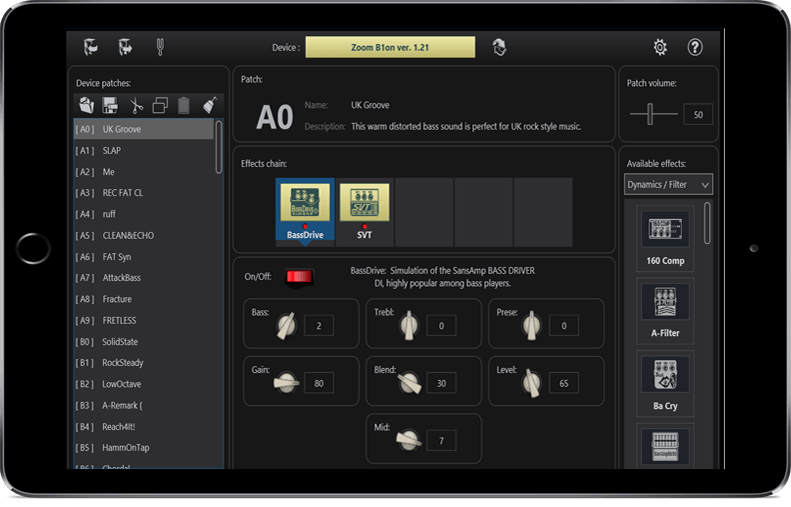Toggle the BassDrive On/Off red switch

coord(298,276)
